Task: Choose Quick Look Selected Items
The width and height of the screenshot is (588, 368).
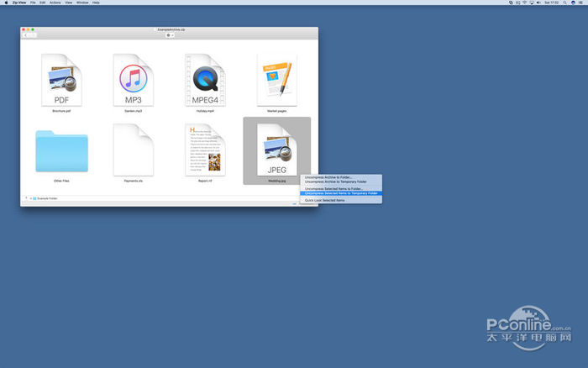Action: coord(324,201)
